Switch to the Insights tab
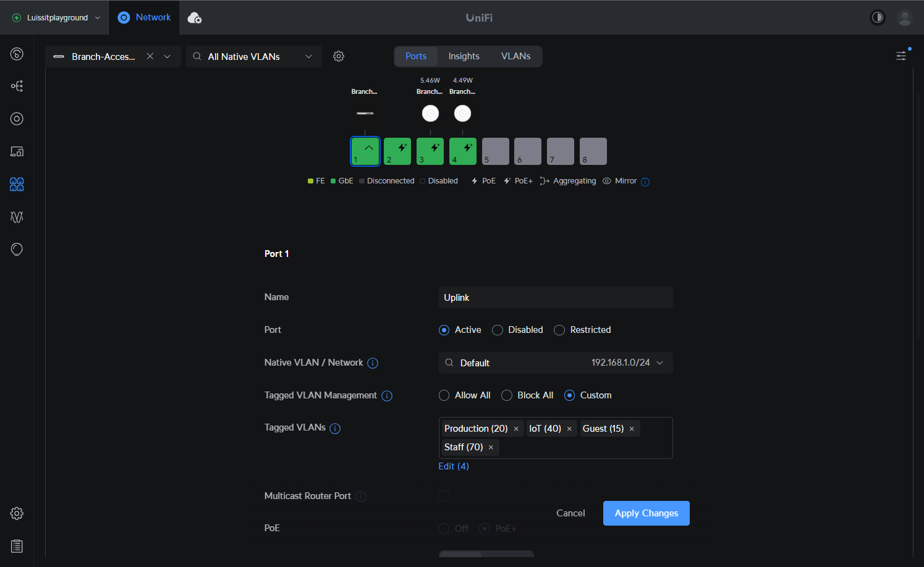The width and height of the screenshot is (924, 567). (x=464, y=56)
